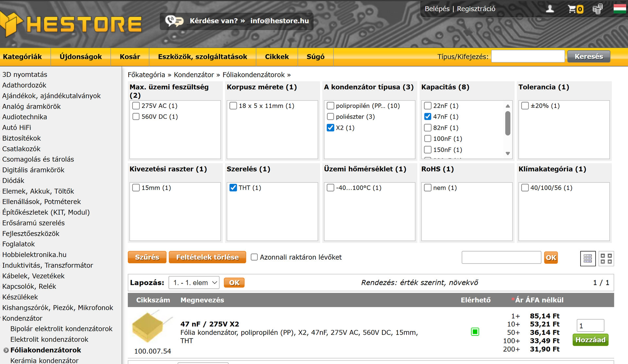Click the green availability indicator icon
Image resolution: width=628 pixels, height=364 pixels.
tap(475, 332)
